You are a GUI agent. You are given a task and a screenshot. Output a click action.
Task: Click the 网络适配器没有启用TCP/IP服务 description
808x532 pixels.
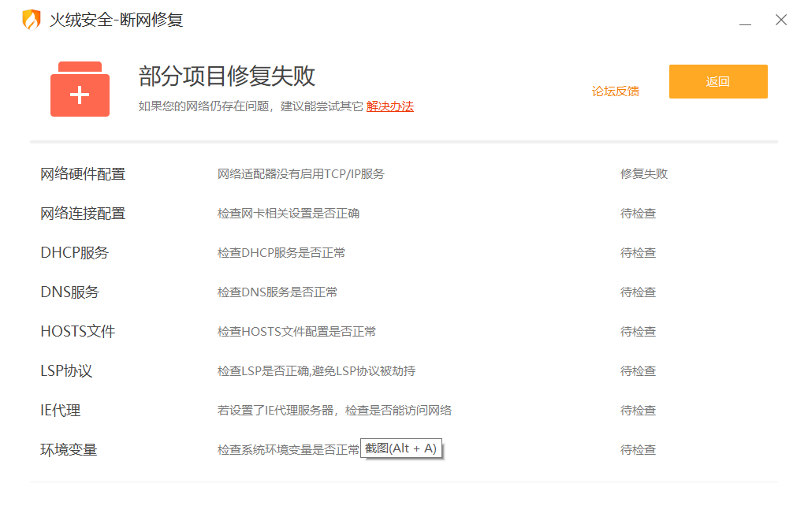(x=300, y=174)
